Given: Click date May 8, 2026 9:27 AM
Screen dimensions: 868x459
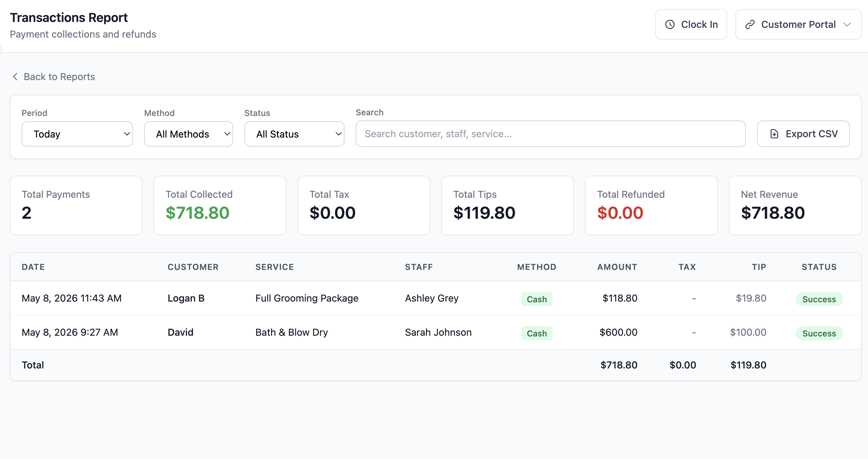Looking at the screenshot, I should [70, 332].
